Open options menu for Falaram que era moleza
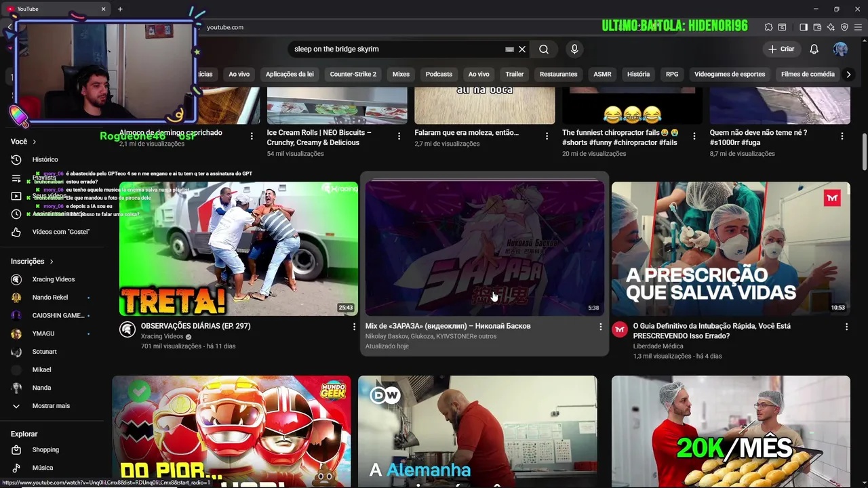 [x=547, y=136]
